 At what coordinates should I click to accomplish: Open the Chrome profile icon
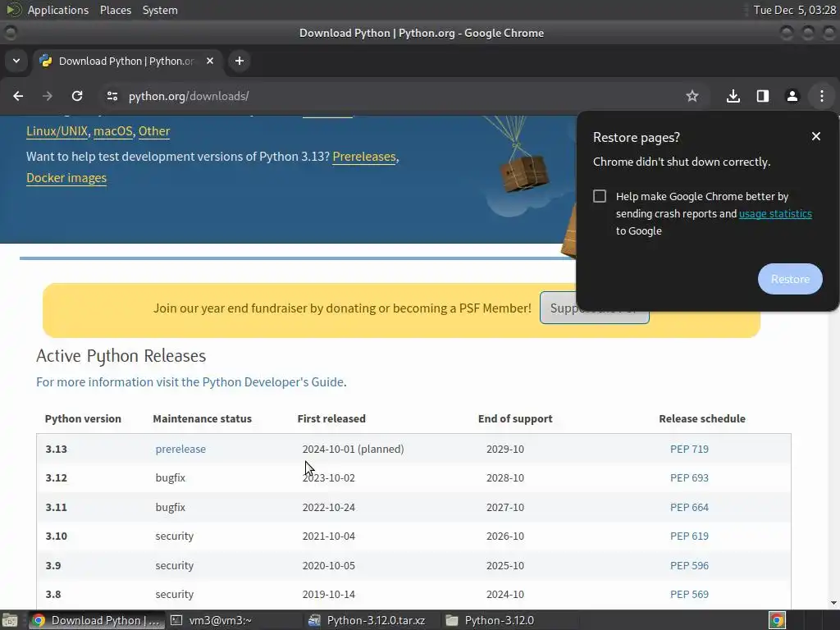click(x=792, y=96)
